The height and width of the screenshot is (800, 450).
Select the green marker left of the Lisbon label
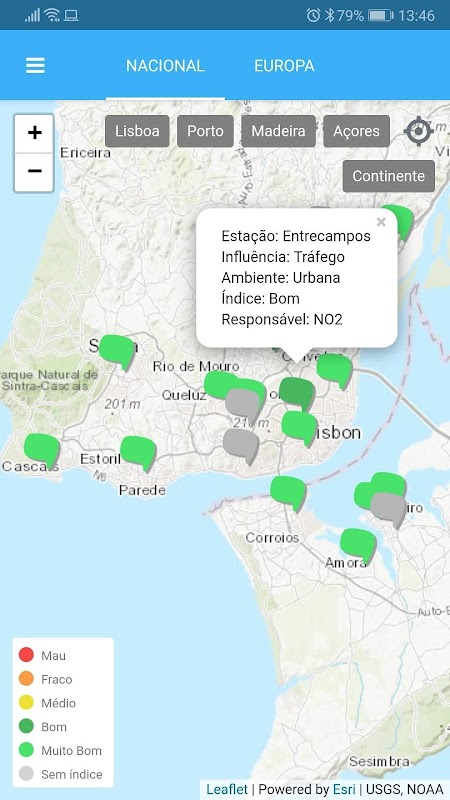[299, 427]
